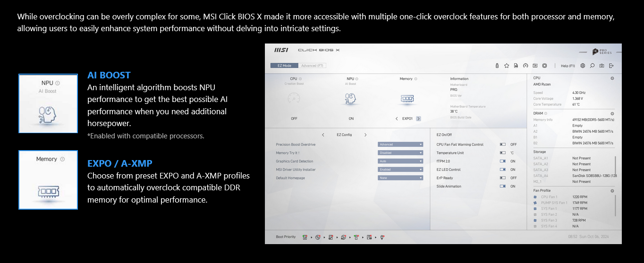This screenshot has height=263, width=644.
Task: Open CPU panel settings gear
Action: tap(612, 78)
